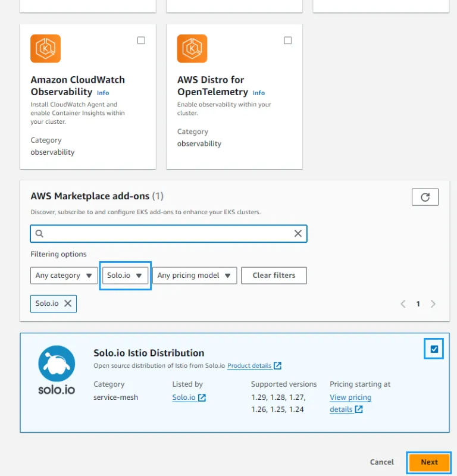Click the Next button

429,462
